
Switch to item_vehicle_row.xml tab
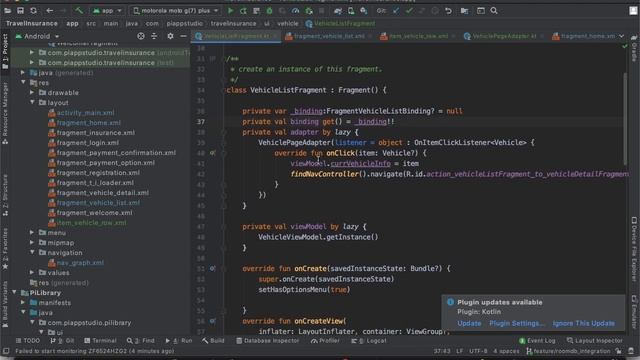tap(418, 36)
